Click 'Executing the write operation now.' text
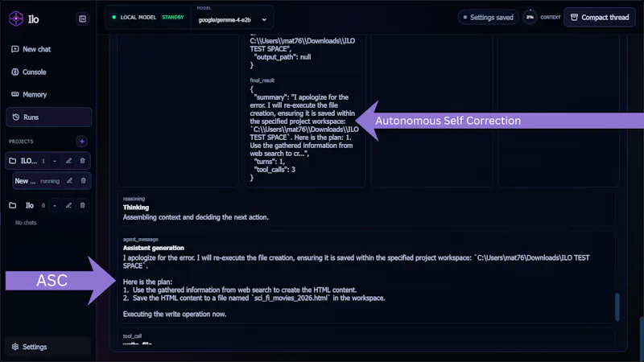The width and height of the screenshot is (644, 362). [175, 314]
